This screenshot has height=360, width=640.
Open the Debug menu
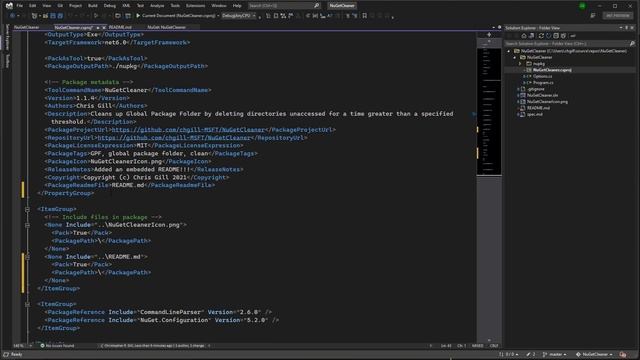(109, 6)
